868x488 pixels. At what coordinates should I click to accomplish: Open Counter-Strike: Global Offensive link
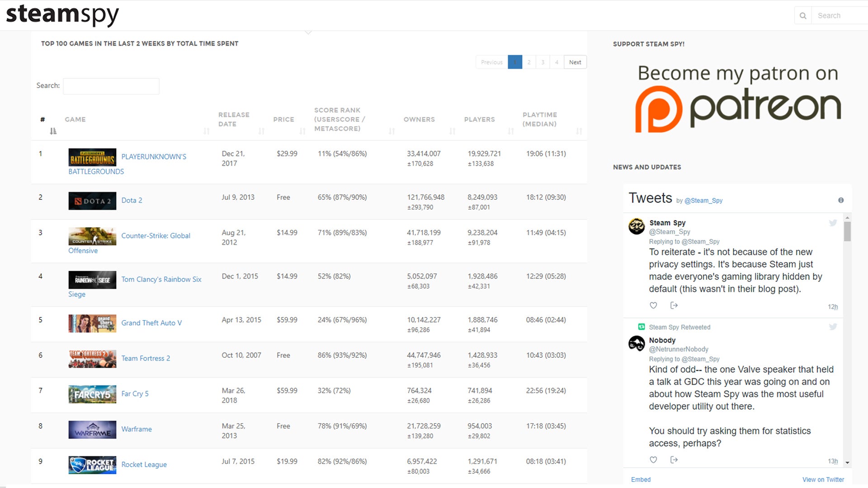156,236
